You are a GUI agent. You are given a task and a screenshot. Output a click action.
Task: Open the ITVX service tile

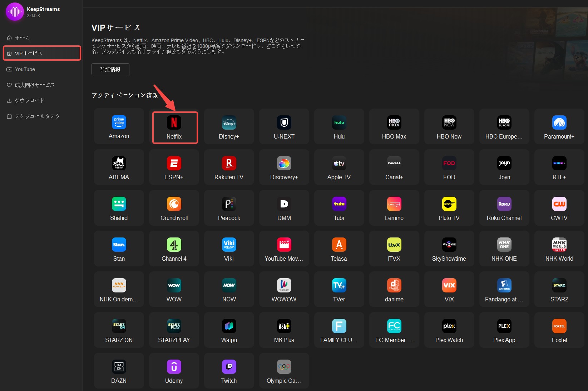click(394, 249)
